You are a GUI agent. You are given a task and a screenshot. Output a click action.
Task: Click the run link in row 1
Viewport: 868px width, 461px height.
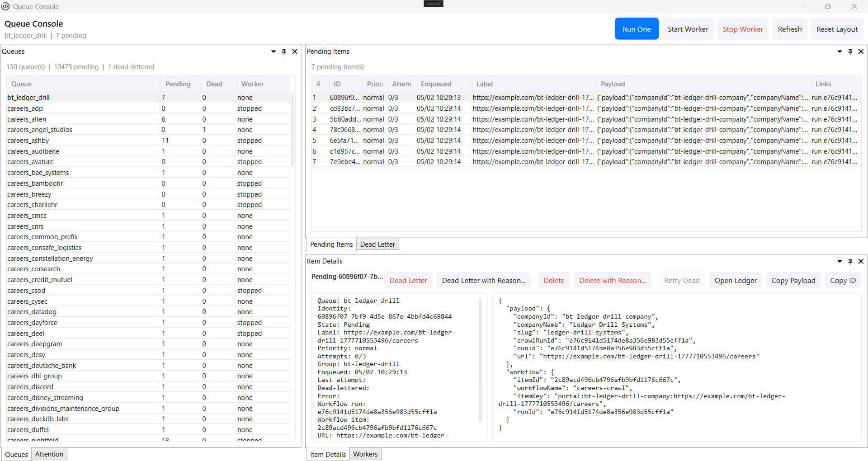click(834, 98)
